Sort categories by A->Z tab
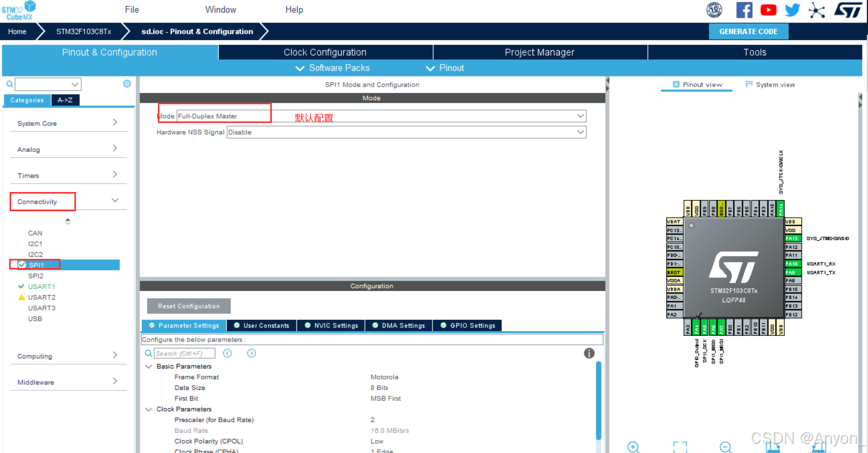This screenshot has height=453, width=868. 65,100
